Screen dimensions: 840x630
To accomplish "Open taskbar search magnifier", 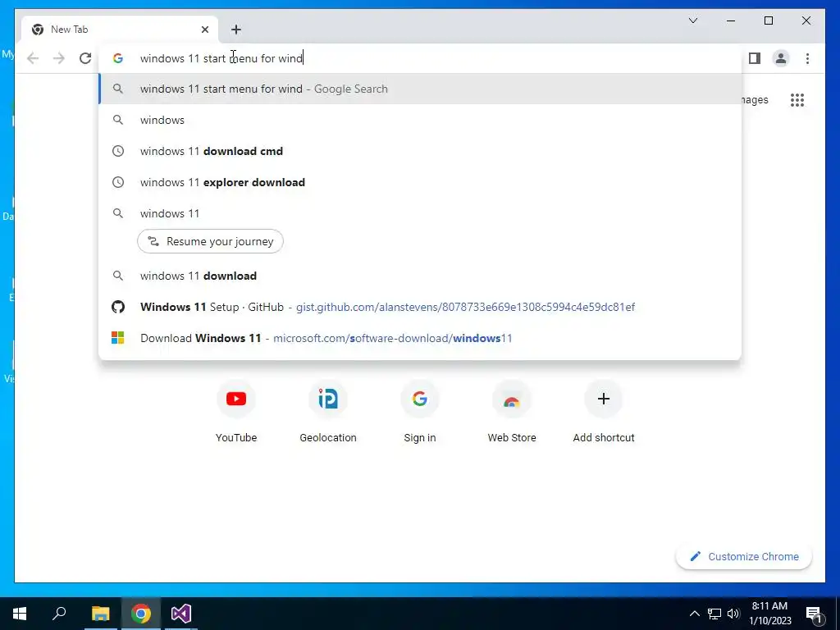I will (x=59, y=614).
